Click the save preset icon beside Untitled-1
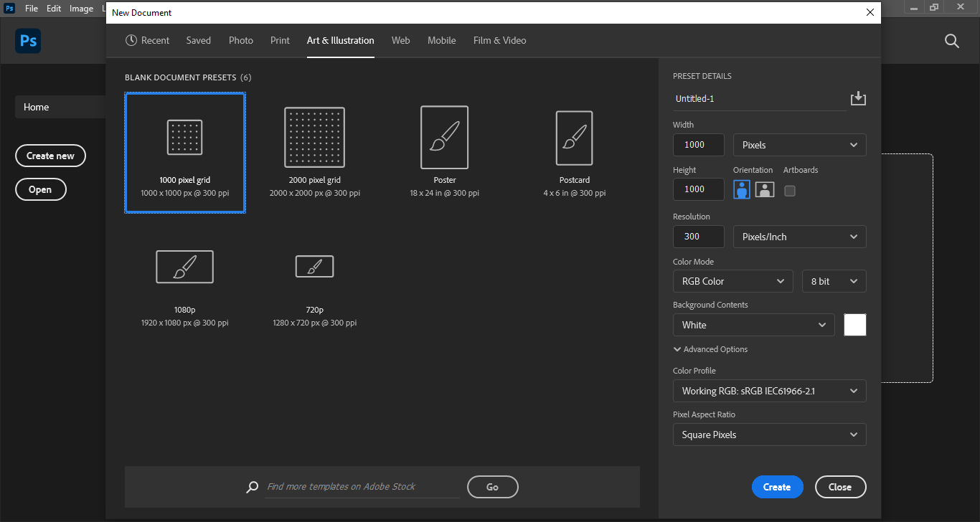 pyautogui.click(x=858, y=99)
